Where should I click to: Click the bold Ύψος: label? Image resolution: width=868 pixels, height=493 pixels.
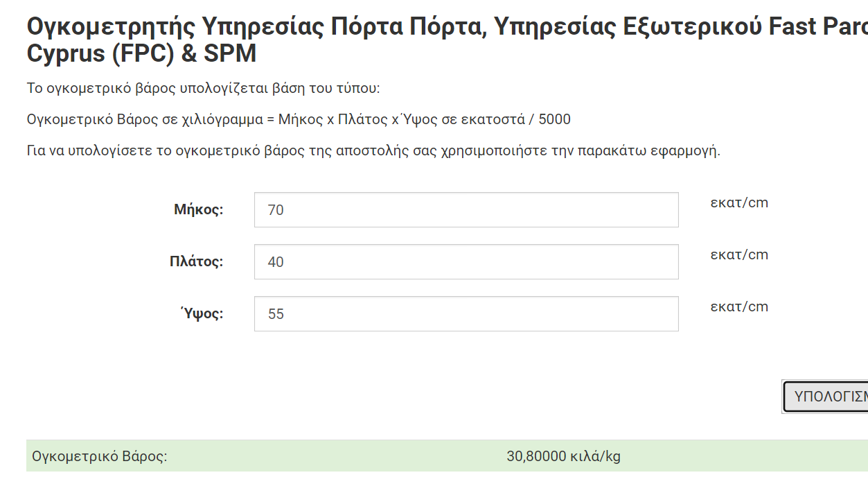coord(202,313)
